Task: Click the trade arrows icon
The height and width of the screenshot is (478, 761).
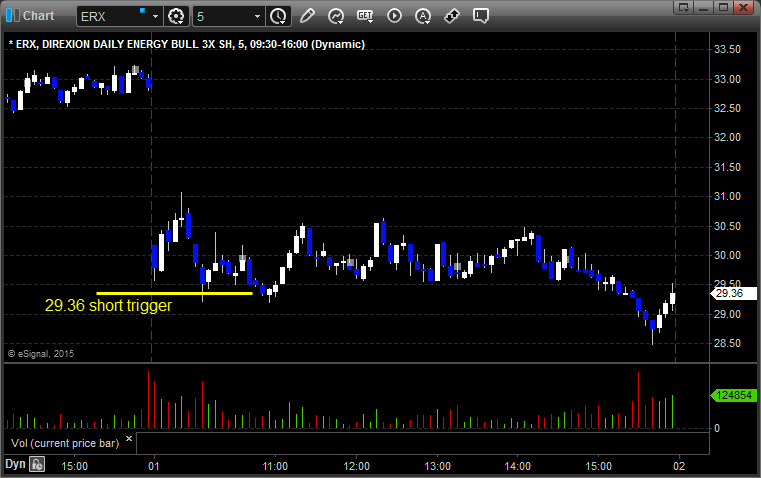Action: pos(452,16)
